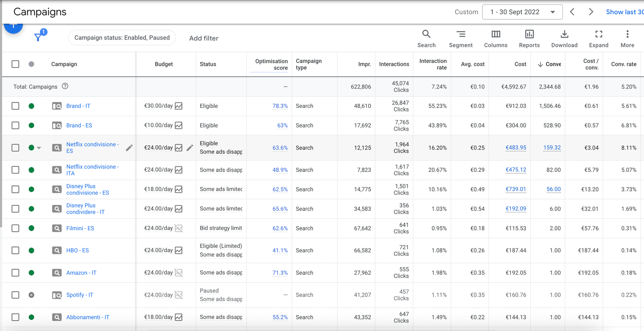The image size is (644, 331).
Task: Edit Netflix condivisione - ES campaign name pencil
Action: [x=129, y=147]
